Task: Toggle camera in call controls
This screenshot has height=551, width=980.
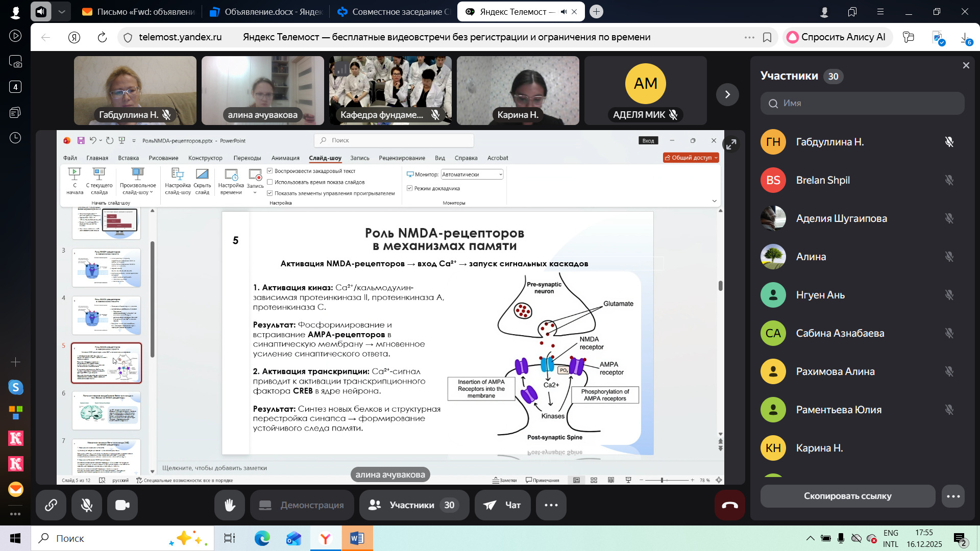Action: [122, 505]
